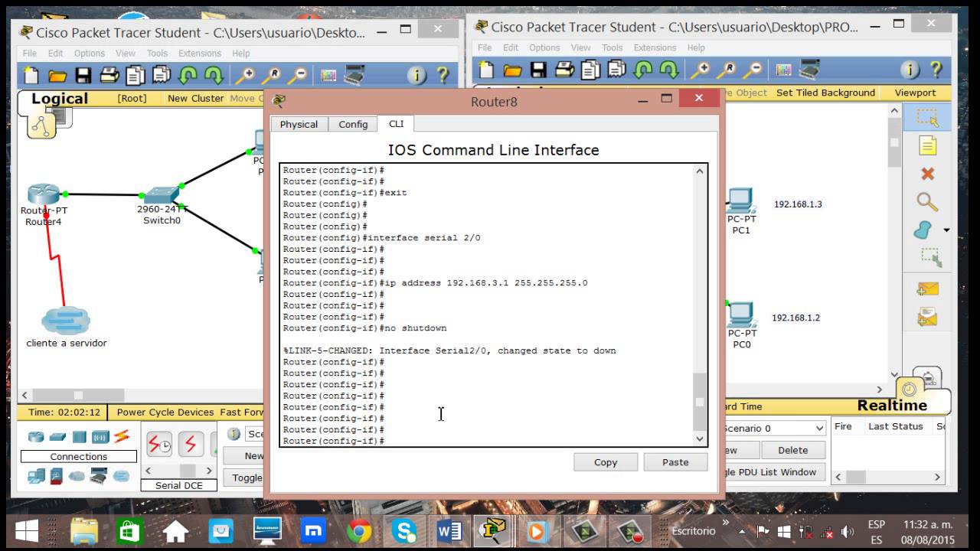This screenshot has width=980, height=551.
Task: Open Tools menu in right Packet Tracer
Action: [612, 47]
